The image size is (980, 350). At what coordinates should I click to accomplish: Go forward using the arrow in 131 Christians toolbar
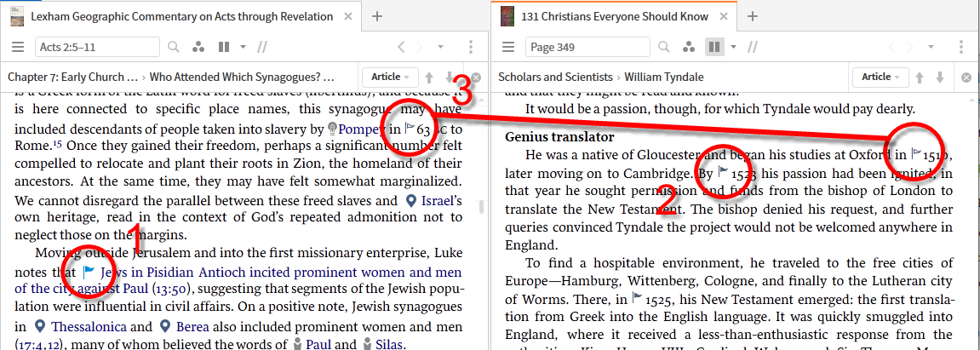coord(911,47)
